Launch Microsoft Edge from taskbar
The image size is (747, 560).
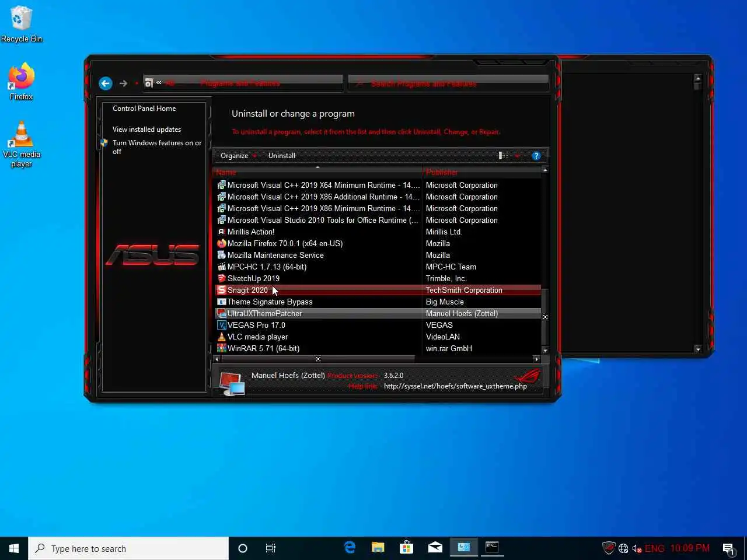click(350, 548)
